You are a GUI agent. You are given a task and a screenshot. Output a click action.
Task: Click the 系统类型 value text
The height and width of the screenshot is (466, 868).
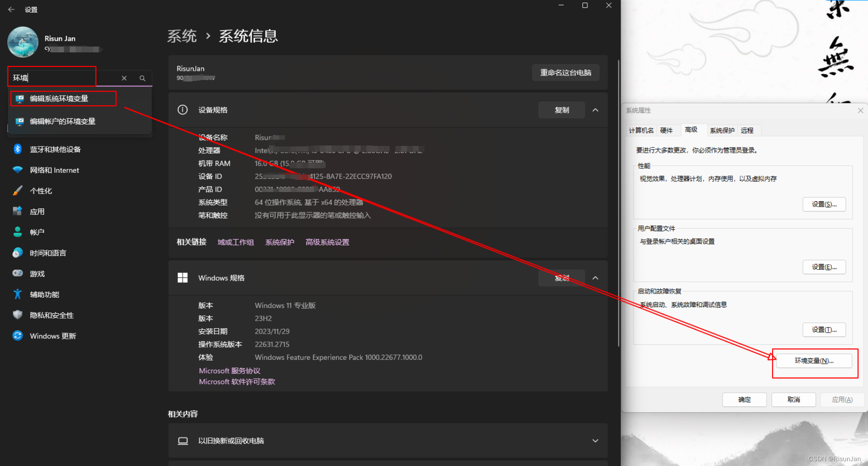[x=309, y=202]
